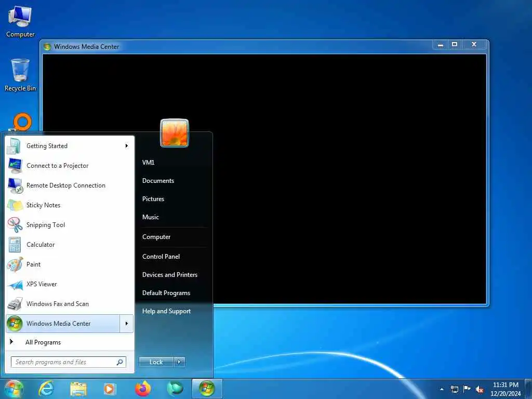Image resolution: width=532 pixels, height=399 pixels.
Task: Open Documents from Start menu
Action: tap(158, 181)
